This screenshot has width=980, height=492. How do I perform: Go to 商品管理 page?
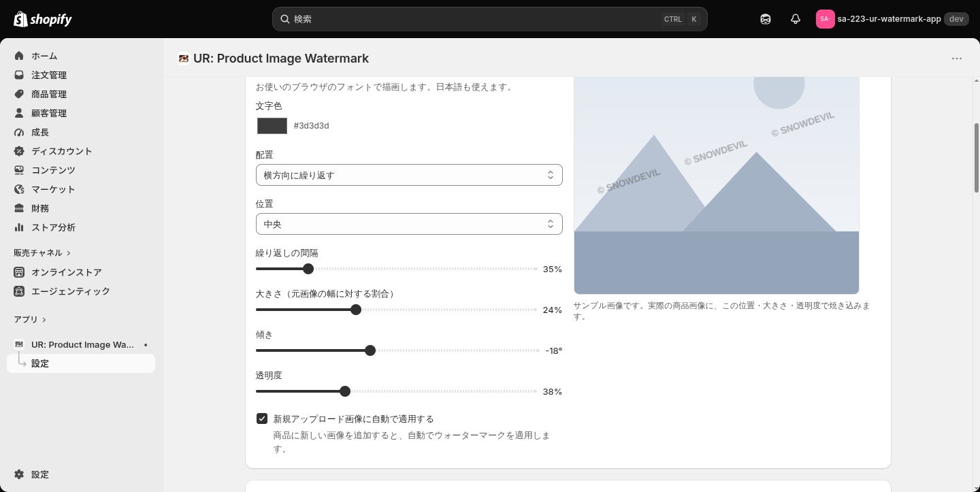coord(81,94)
